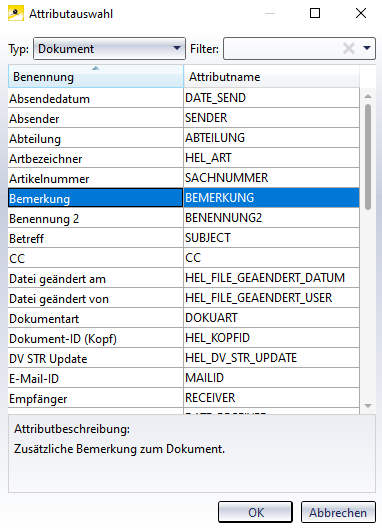Maximize the Attributauswahl dialog window
Image resolution: width=382 pixels, height=531 pixels.
coord(315,13)
